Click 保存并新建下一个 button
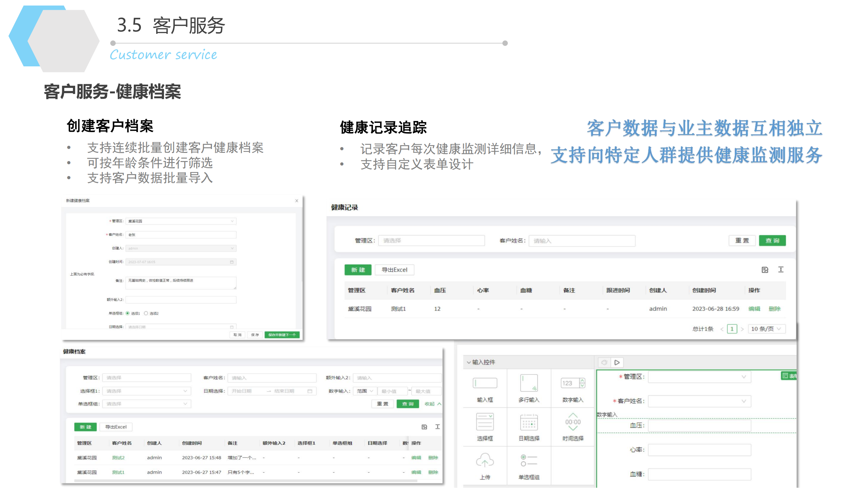 tap(282, 335)
